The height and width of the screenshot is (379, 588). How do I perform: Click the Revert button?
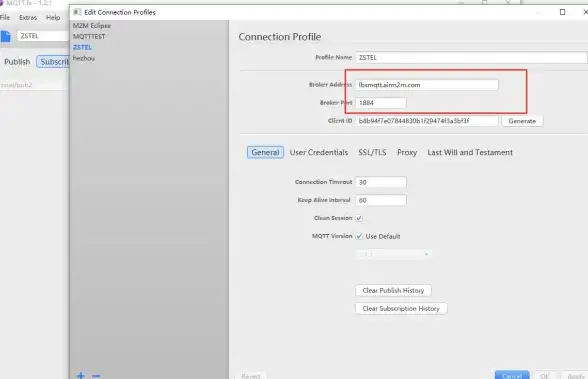[251, 376]
